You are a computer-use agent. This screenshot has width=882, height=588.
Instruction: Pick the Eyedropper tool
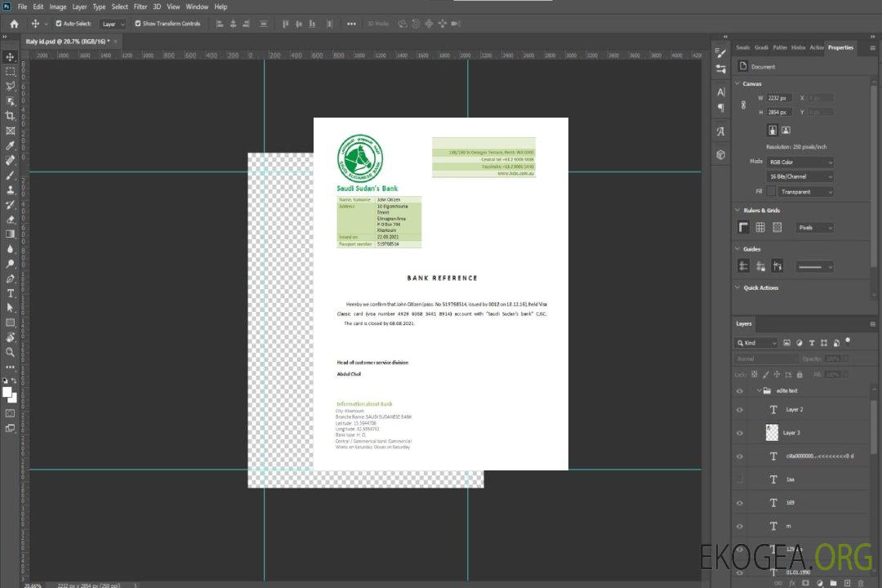(x=11, y=145)
